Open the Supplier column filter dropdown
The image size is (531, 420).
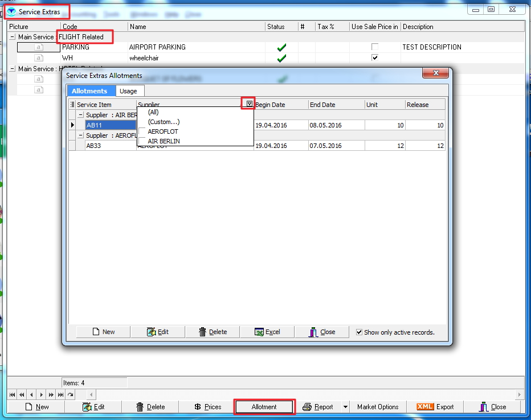[x=249, y=104]
